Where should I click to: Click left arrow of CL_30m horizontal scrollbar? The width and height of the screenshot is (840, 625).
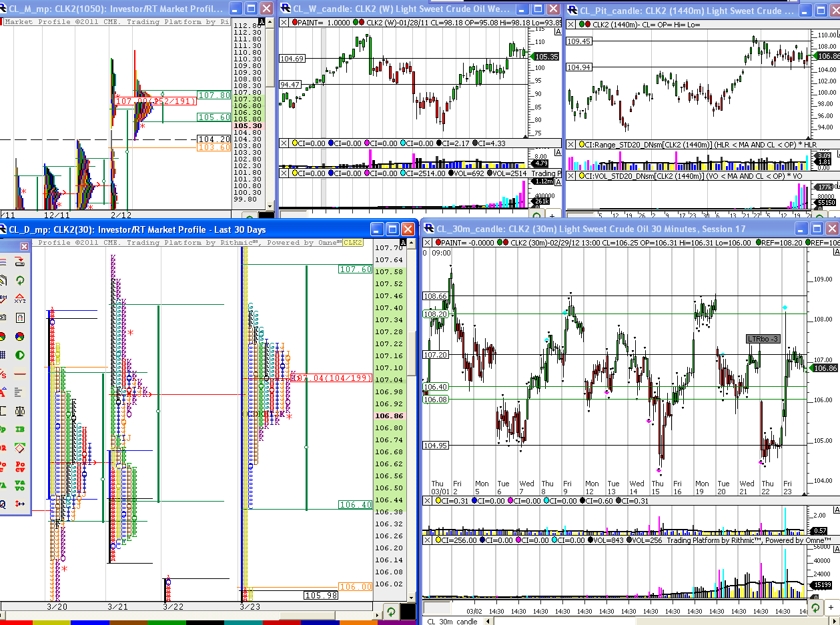coord(488,621)
